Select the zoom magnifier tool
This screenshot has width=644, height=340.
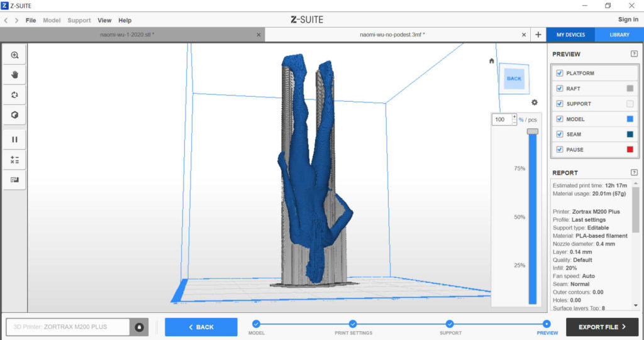(x=15, y=55)
